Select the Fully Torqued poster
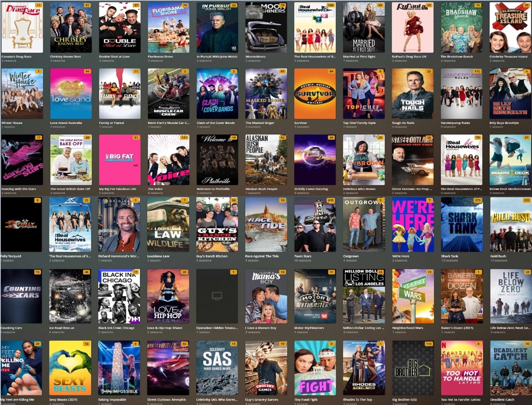 pyautogui.click(x=21, y=224)
